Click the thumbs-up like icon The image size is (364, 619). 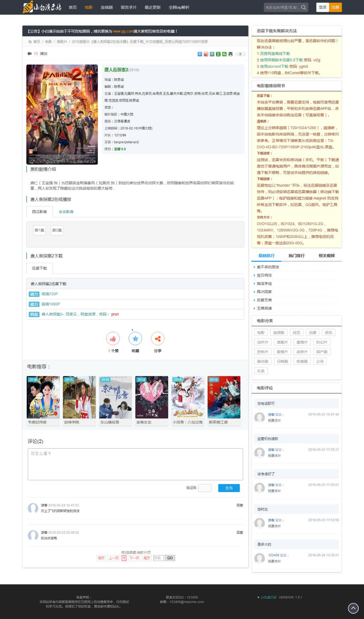coord(113,339)
